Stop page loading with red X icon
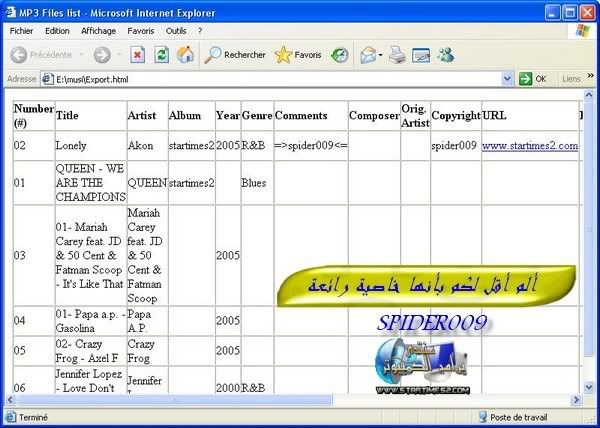This screenshot has height=428, width=600. point(137,55)
